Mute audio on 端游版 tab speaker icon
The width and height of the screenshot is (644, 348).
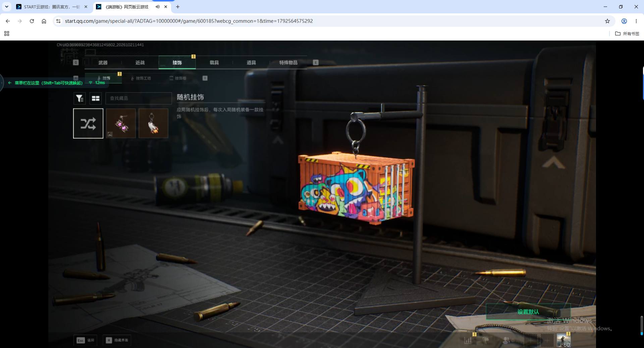(x=157, y=7)
